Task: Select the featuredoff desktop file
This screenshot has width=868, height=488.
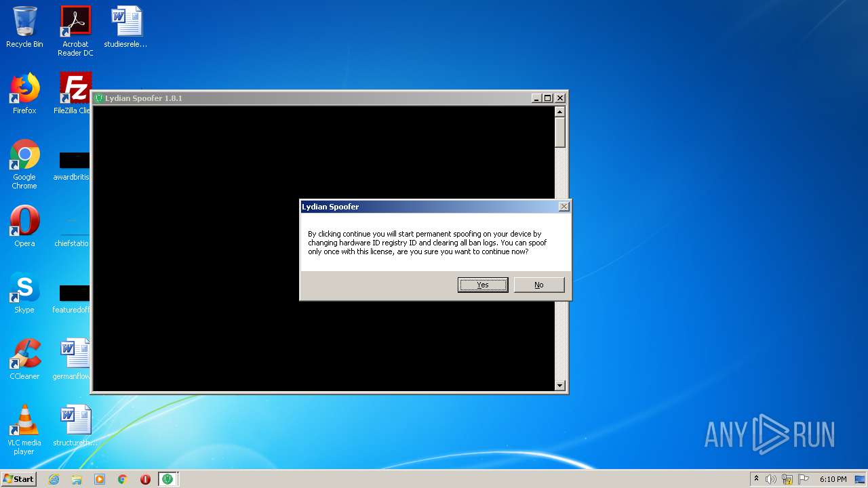Action: coord(73,298)
